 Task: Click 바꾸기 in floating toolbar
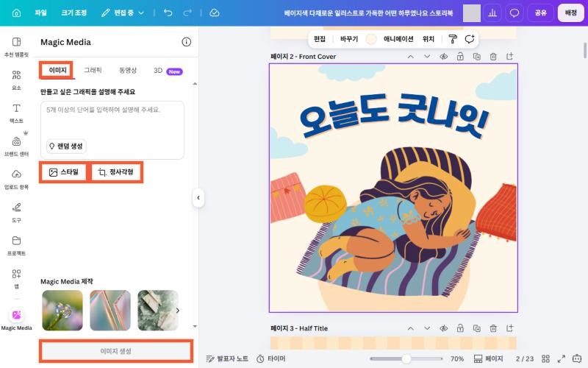click(349, 39)
